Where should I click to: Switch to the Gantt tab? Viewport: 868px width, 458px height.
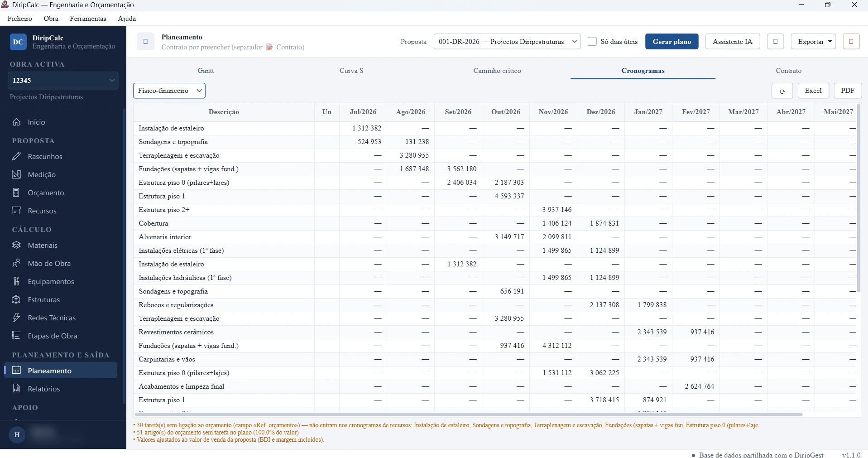pos(206,71)
